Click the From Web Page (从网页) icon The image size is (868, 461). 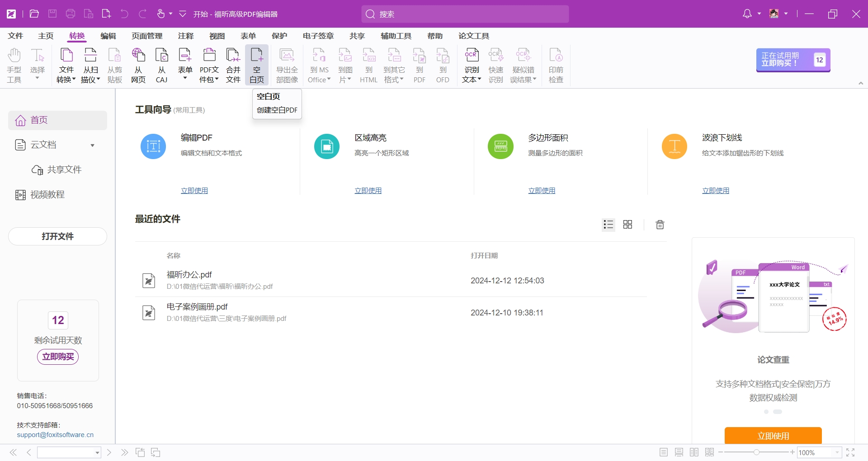pos(138,66)
